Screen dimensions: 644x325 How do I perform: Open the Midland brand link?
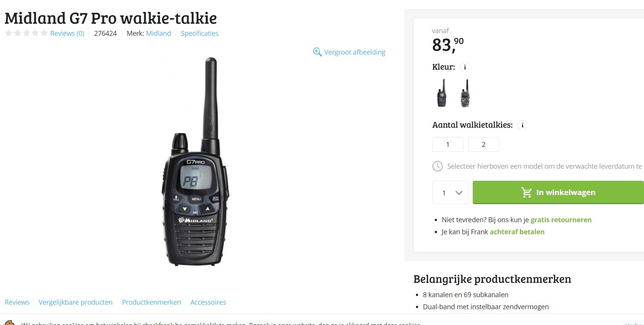[158, 33]
